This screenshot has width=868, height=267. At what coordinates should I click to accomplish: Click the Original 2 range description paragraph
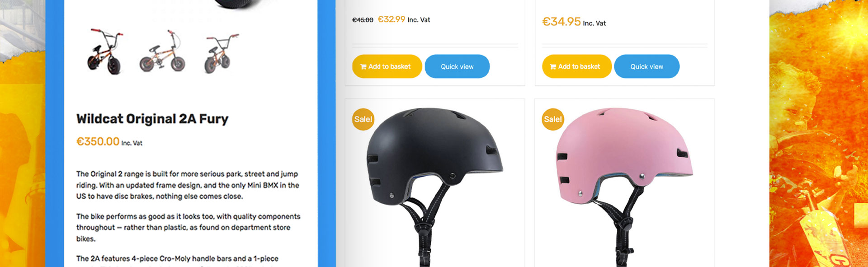[x=188, y=185]
